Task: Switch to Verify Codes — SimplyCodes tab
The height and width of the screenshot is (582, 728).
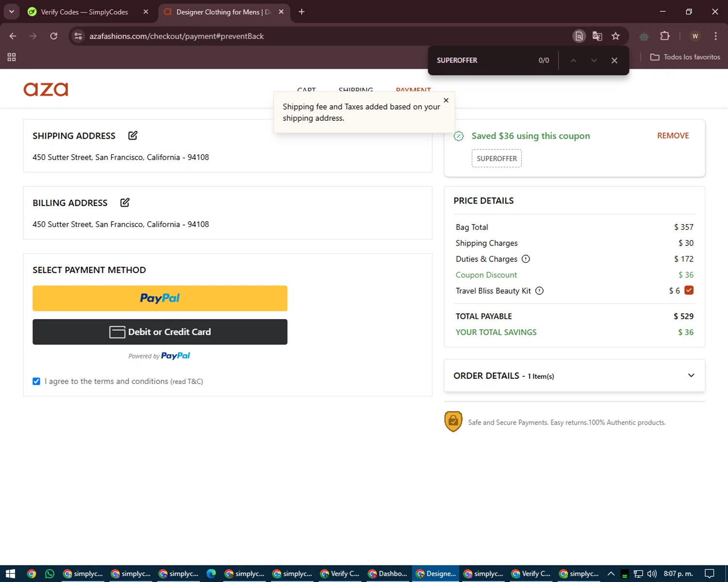Action: (84, 12)
